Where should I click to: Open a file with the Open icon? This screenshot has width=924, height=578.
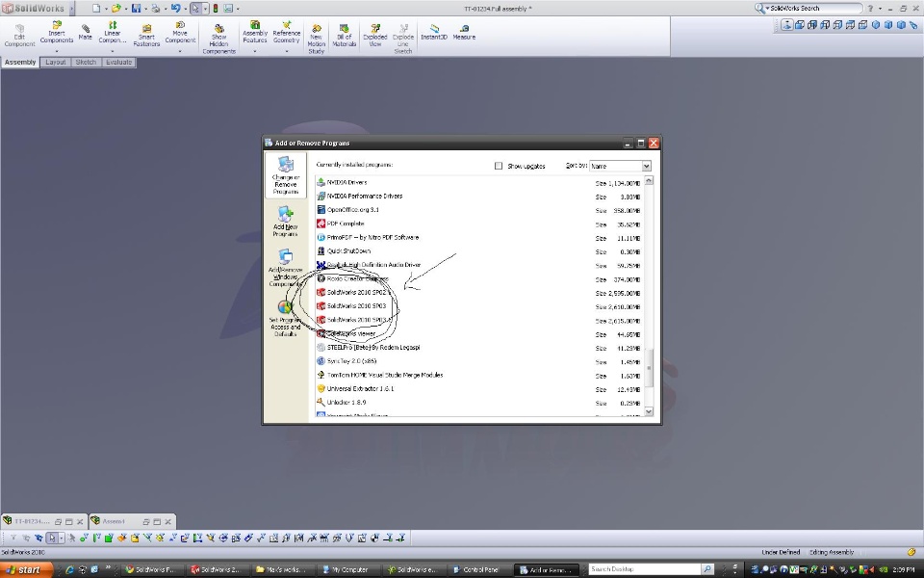116,9
